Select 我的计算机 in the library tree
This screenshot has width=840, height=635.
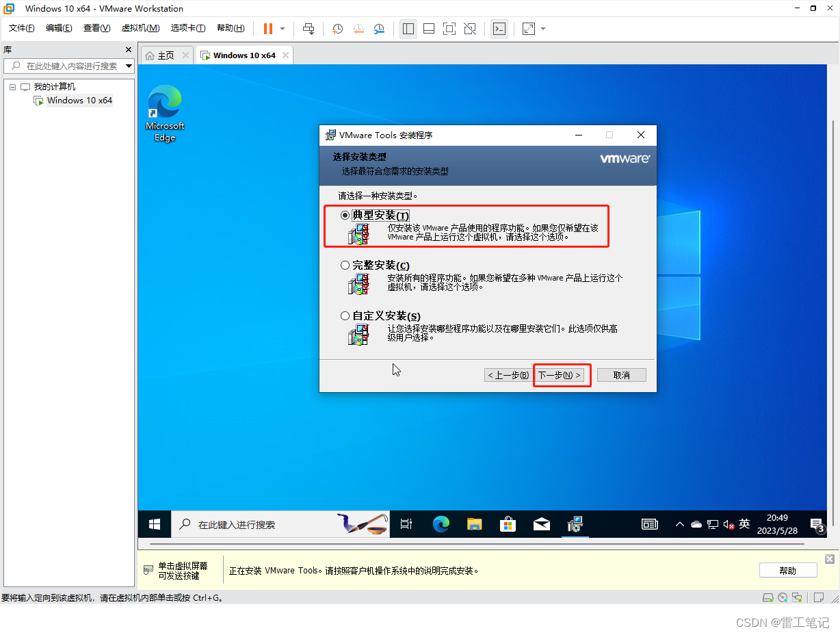(x=55, y=87)
